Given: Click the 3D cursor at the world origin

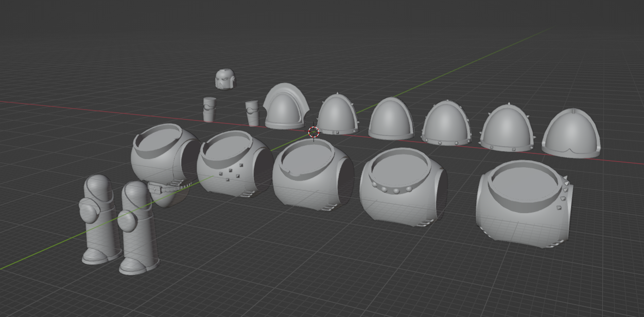Looking at the screenshot, I should tap(314, 132).
